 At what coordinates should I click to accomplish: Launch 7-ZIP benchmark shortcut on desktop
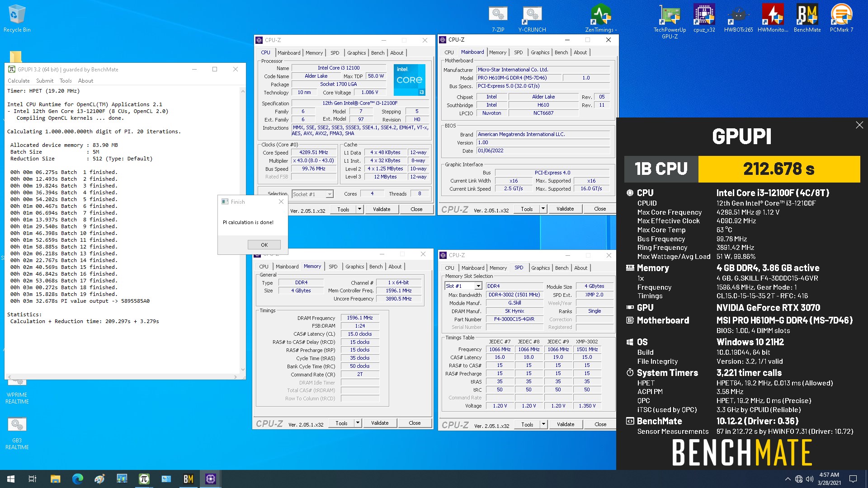[498, 18]
